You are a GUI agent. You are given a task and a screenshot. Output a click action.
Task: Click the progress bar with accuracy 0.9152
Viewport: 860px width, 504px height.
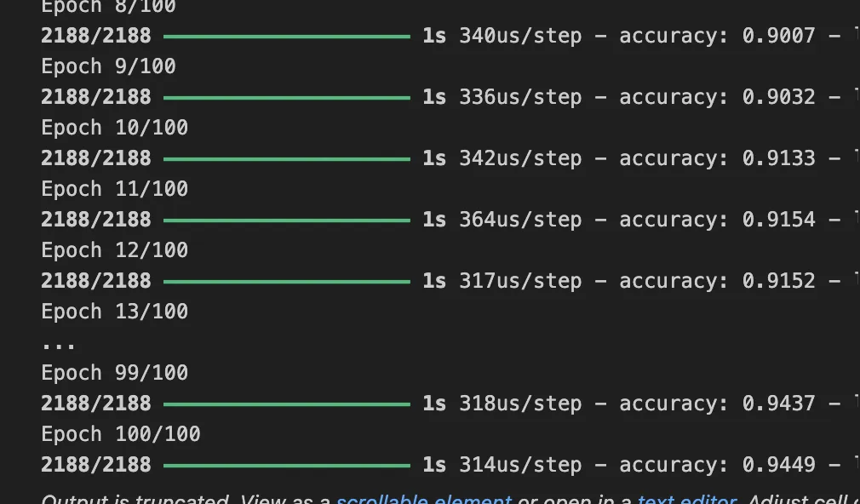286,282
